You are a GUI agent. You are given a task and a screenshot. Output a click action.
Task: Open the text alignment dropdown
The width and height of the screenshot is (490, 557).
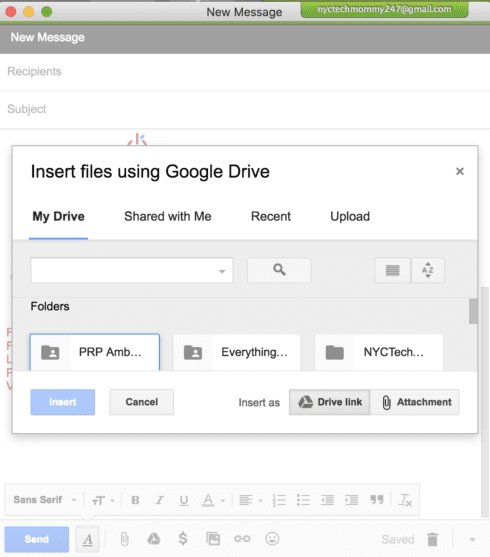click(x=251, y=500)
